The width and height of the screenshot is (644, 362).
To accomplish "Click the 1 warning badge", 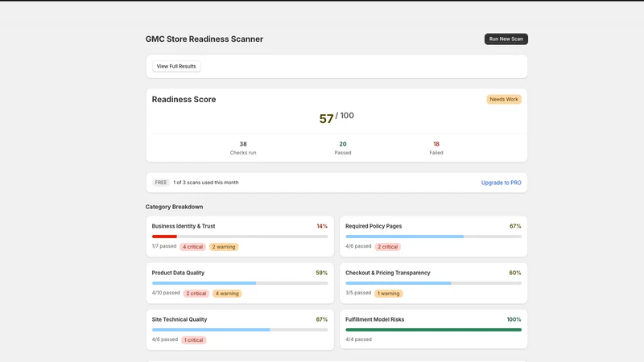I will tap(389, 294).
